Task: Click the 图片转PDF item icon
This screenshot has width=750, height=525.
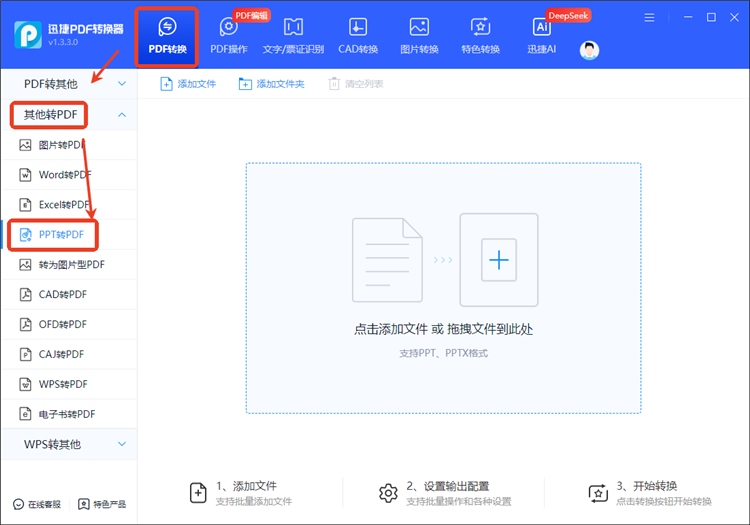Action: click(x=25, y=145)
